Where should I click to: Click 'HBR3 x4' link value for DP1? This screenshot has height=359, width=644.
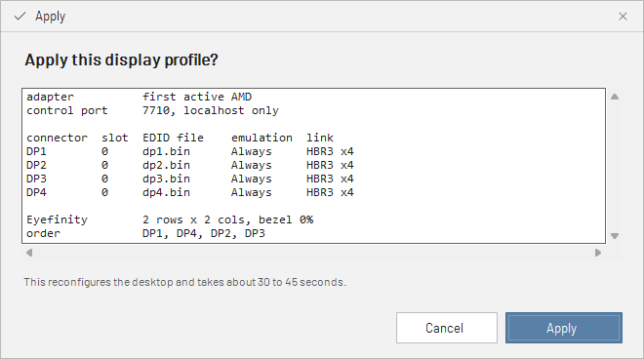click(x=330, y=151)
